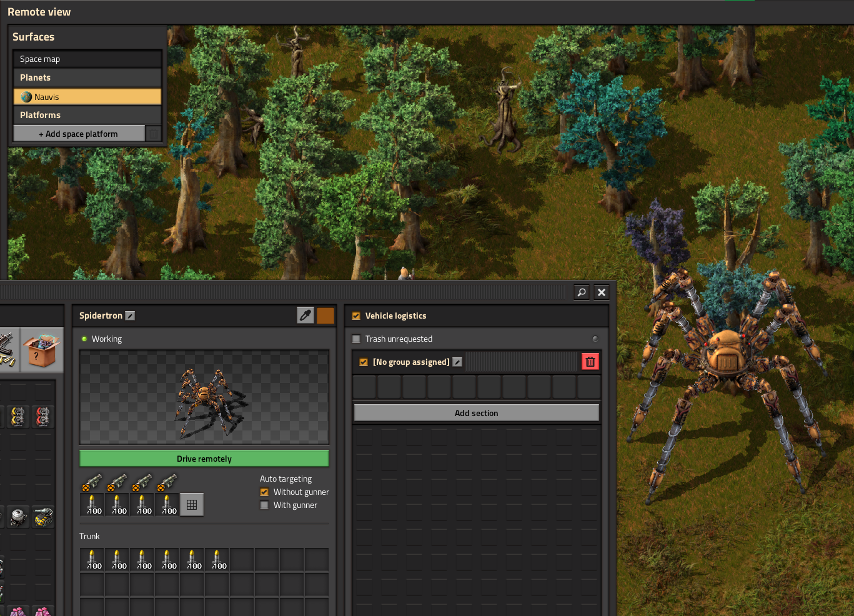Screen dimensions: 854x616
Task: Click the third rocket stack in the Trunk
Action: [142, 560]
